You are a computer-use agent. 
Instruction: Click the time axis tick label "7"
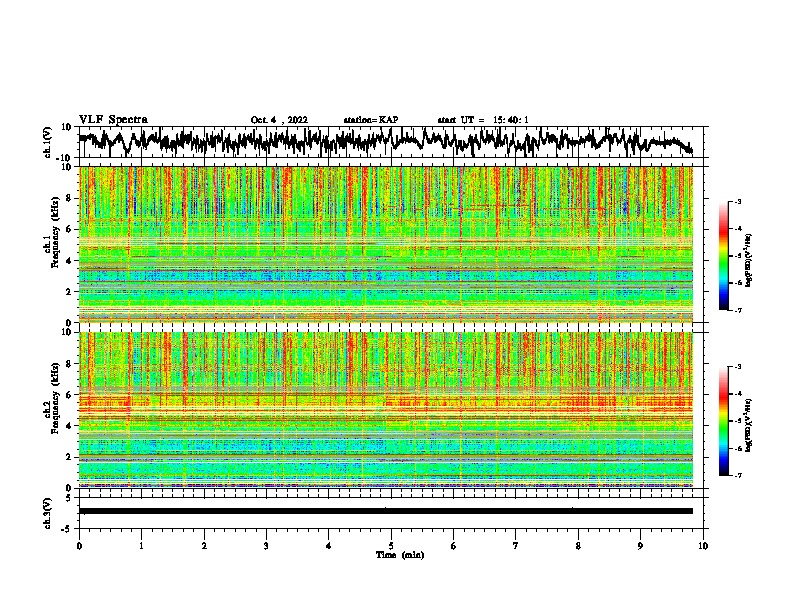[x=516, y=546]
